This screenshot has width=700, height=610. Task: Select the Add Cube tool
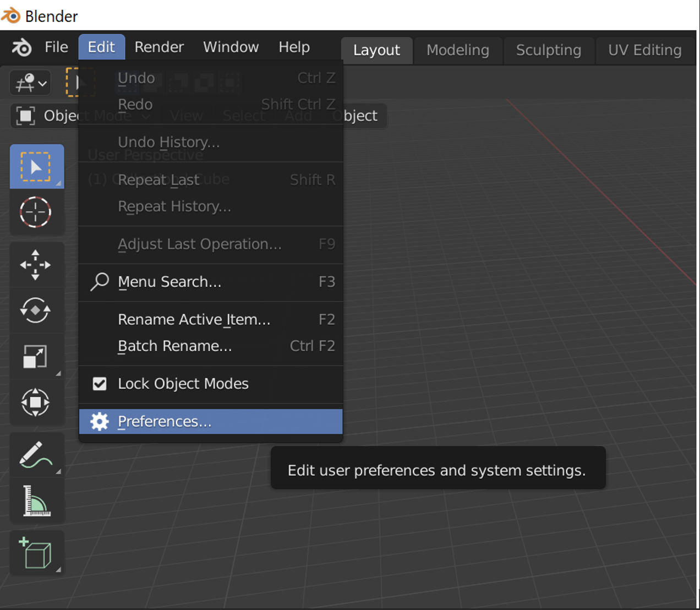36,553
